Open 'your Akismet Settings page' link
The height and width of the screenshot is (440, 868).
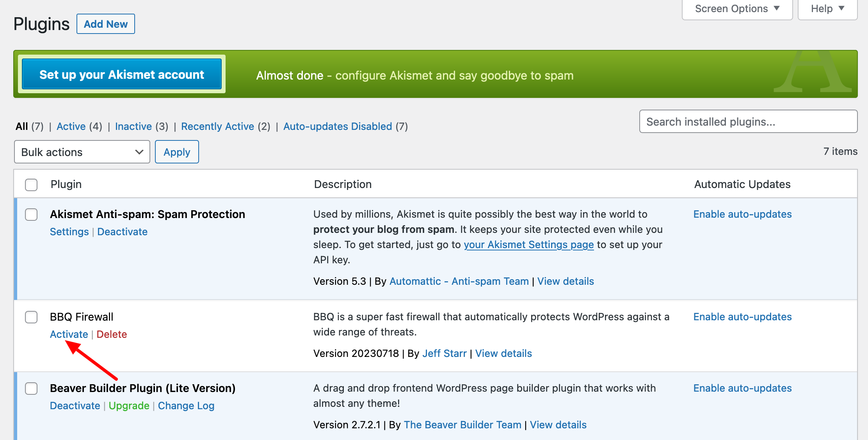528,245
